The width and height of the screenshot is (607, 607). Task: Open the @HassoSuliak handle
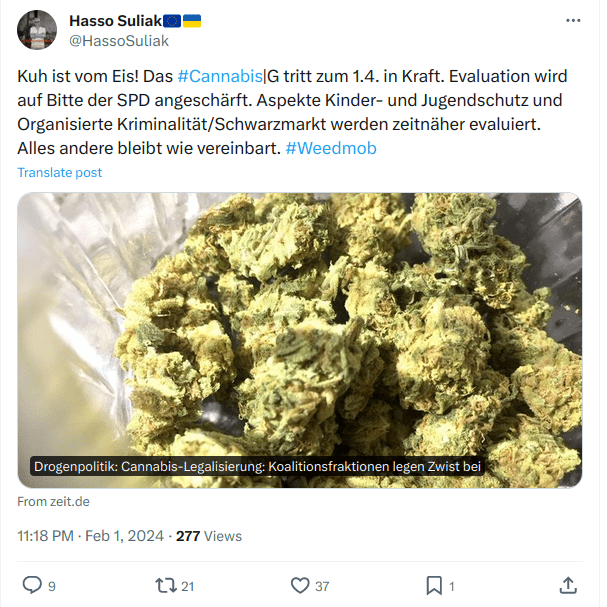[x=119, y=41]
